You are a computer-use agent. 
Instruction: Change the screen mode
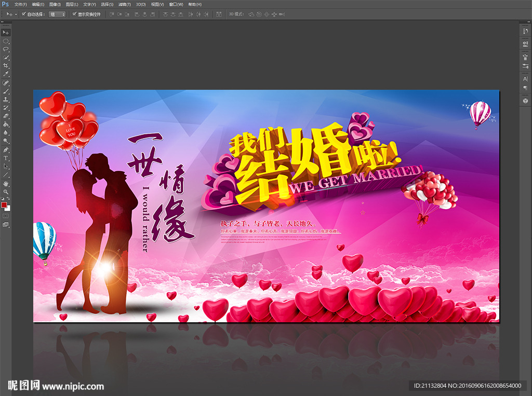pos(6,224)
